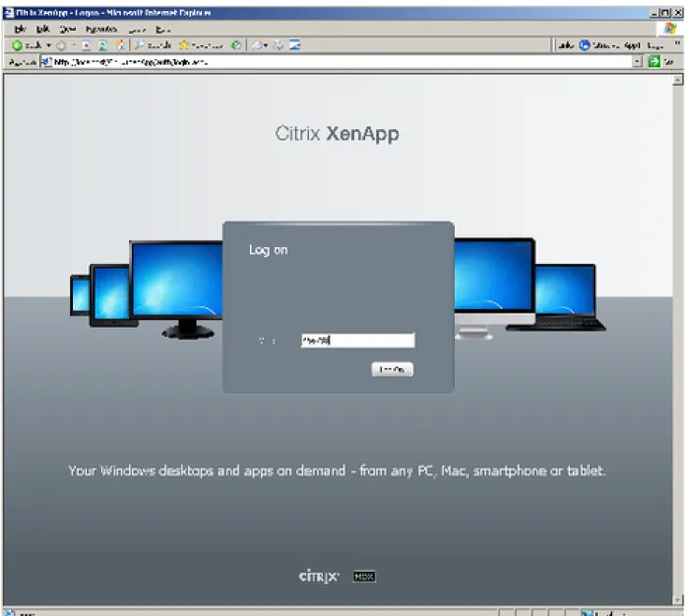This screenshot has height=616, width=688.
Task: Click the Mail envelope toolbar icon
Action: [x=257, y=45]
